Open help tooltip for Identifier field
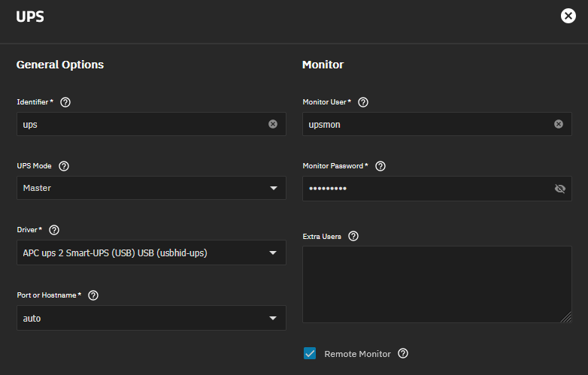 (x=65, y=102)
